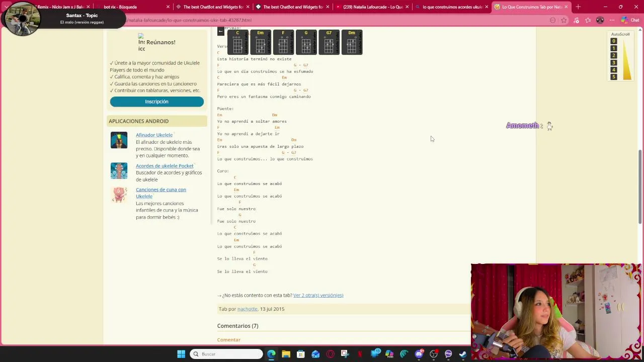
Task: Open the F chord diagram
Action: [x=283, y=42]
